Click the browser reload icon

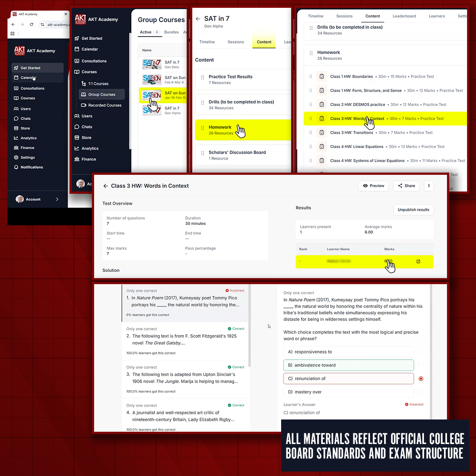pyautogui.click(x=32, y=25)
